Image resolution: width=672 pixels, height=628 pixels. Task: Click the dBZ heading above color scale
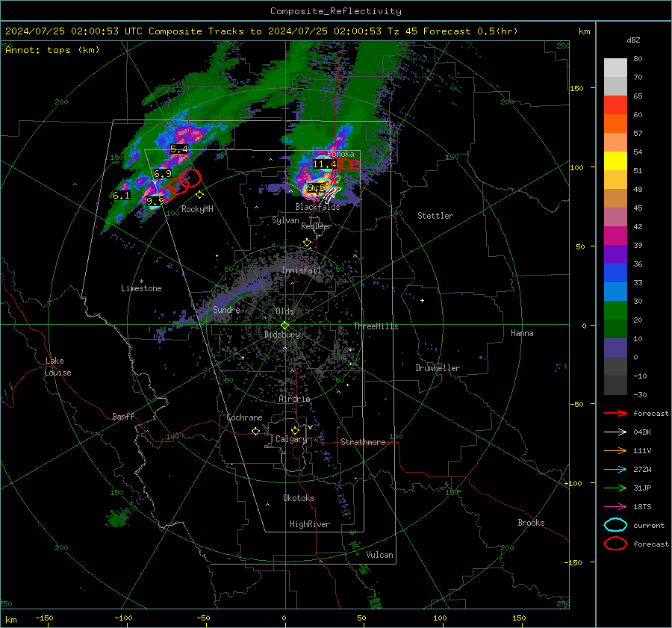coord(633,40)
